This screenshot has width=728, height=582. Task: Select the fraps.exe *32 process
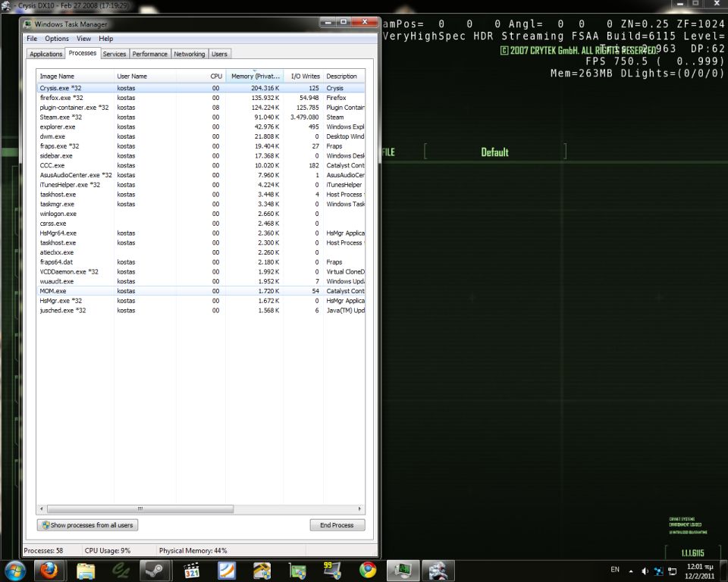click(x=200, y=146)
